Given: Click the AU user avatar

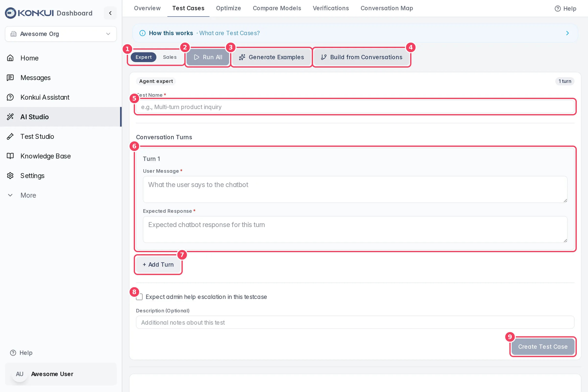Looking at the screenshot, I should (20, 374).
